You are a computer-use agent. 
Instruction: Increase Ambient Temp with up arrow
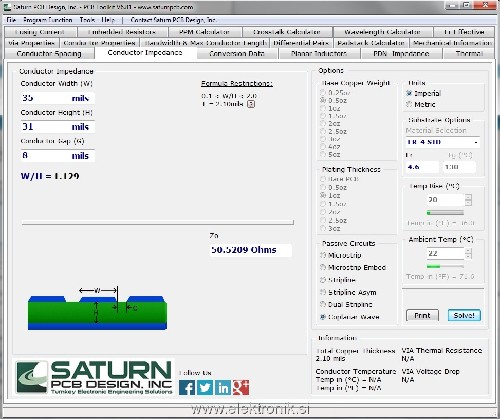point(468,250)
